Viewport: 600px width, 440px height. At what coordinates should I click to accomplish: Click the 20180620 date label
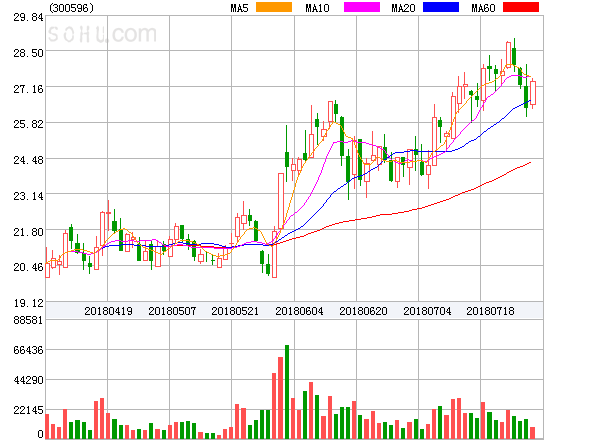(363, 311)
